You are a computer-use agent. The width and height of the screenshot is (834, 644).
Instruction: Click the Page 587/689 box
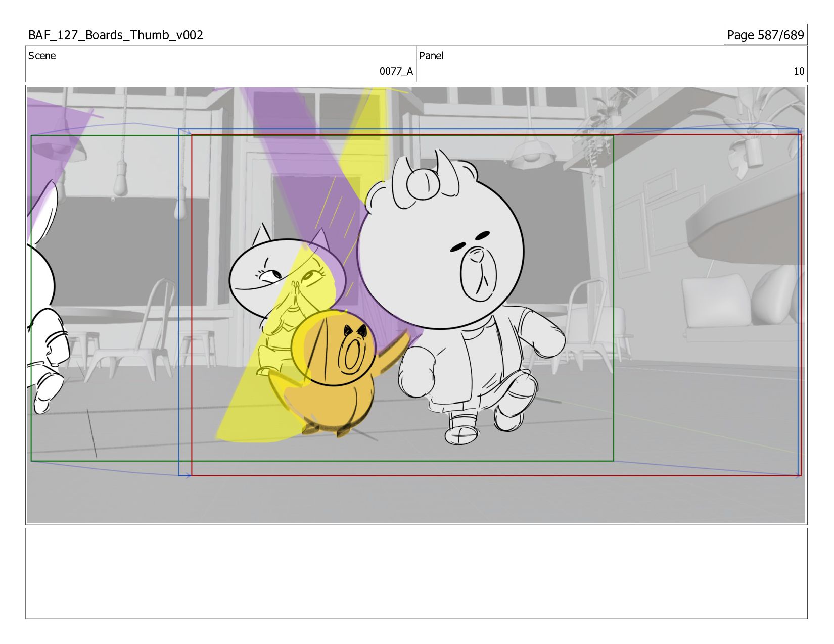765,35
